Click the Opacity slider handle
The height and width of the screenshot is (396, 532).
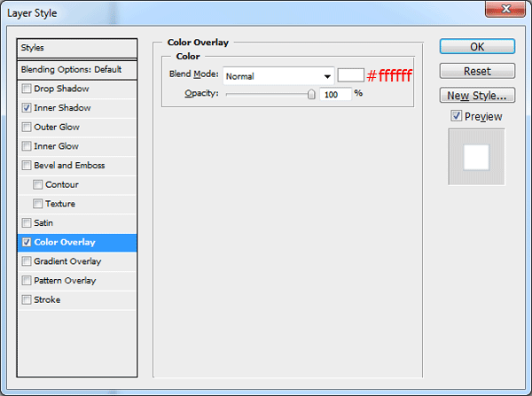(x=311, y=94)
